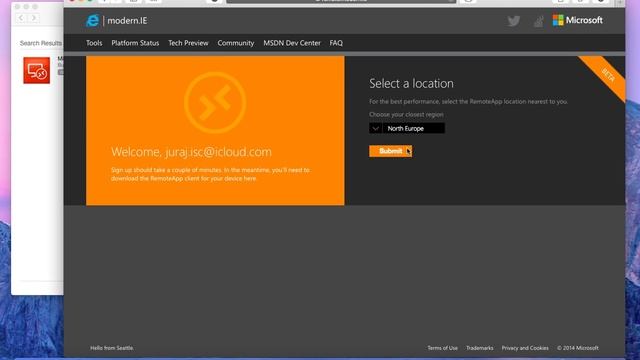Go to Tech Preview

pos(188,43)
